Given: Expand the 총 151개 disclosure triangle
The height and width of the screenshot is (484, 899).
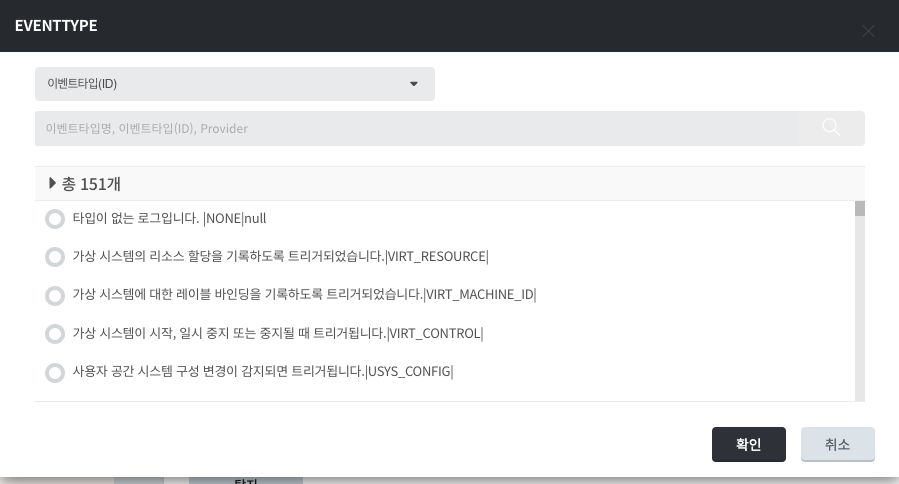Looking at the screenshot, I should [x=52, y=184].
